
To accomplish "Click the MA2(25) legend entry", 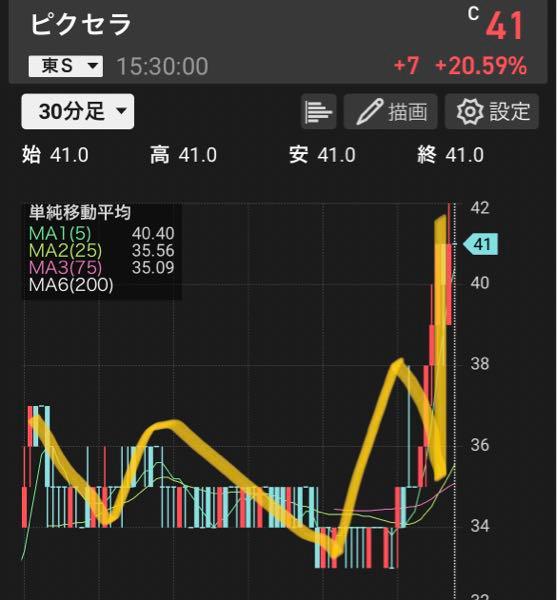I will click(x=65, y=251).
